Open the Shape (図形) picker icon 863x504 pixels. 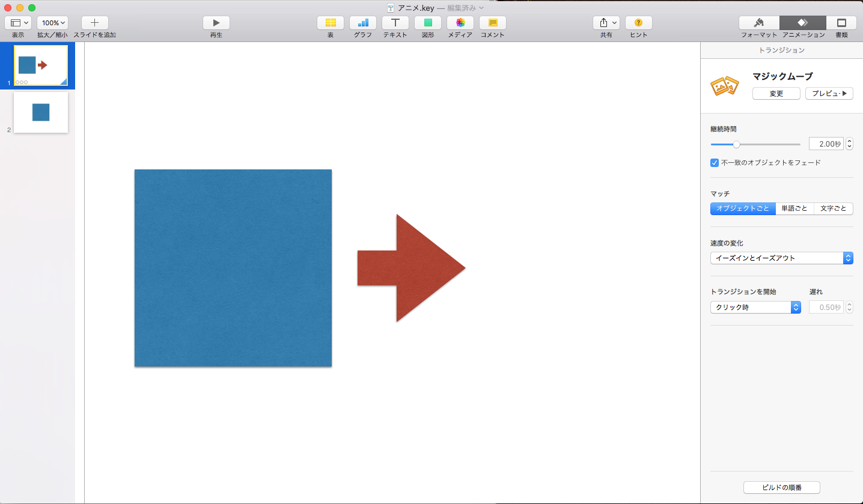pyautogui.click(x=428, y=23)
